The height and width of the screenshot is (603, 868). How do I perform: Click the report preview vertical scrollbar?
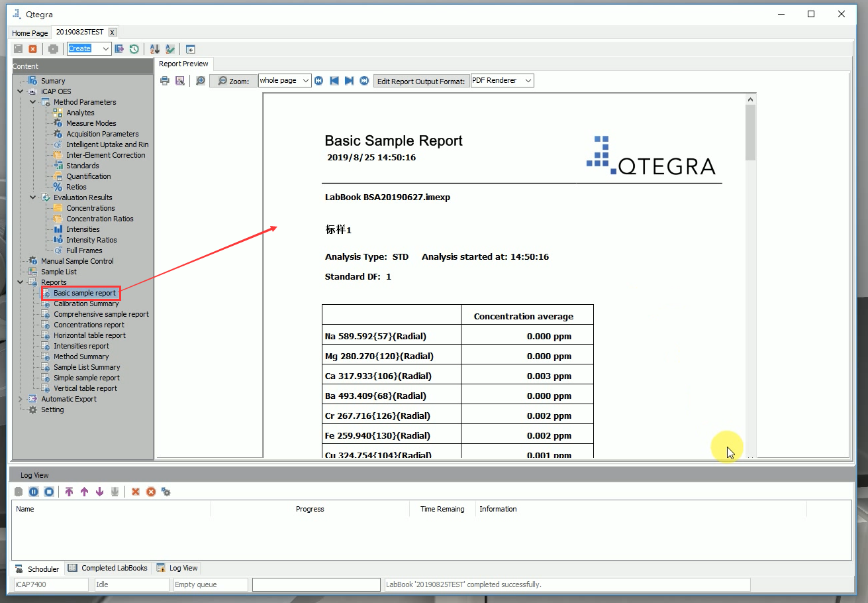coord(750,133)
